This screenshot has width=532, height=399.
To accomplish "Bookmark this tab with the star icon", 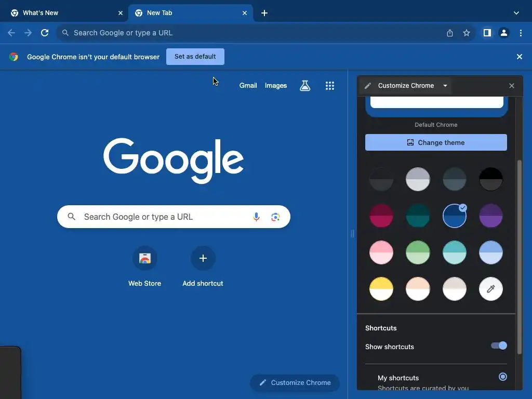I will [x=467, y=33].
